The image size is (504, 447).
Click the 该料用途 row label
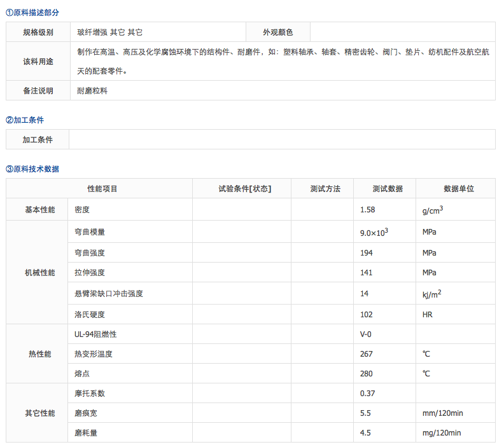[x=38, y=62]
